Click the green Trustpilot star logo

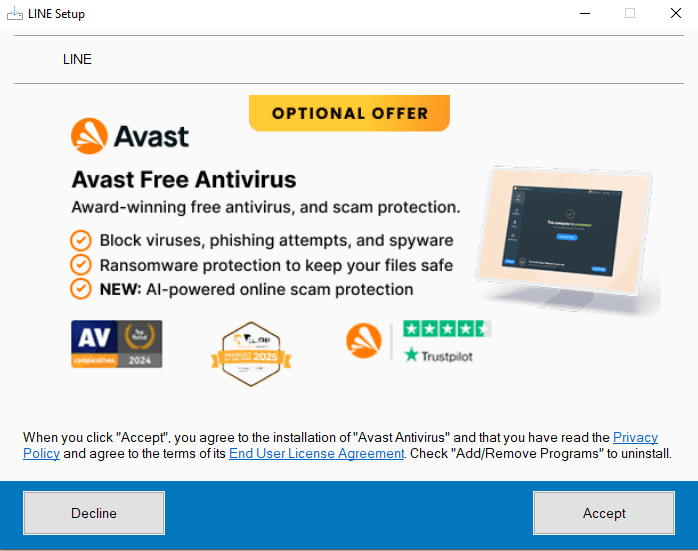click(411, 355)
